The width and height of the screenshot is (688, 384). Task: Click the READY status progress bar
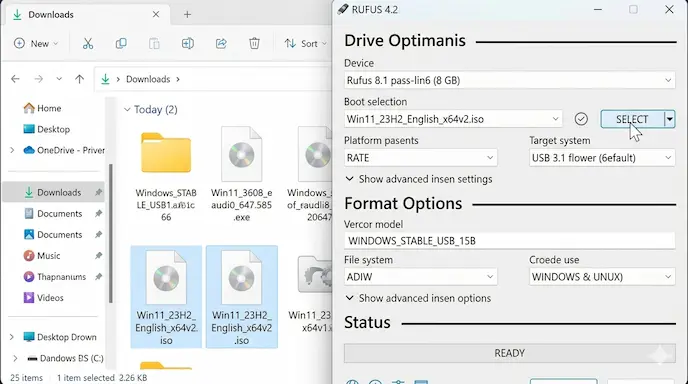pyautogui.click(x=509, y=353)
